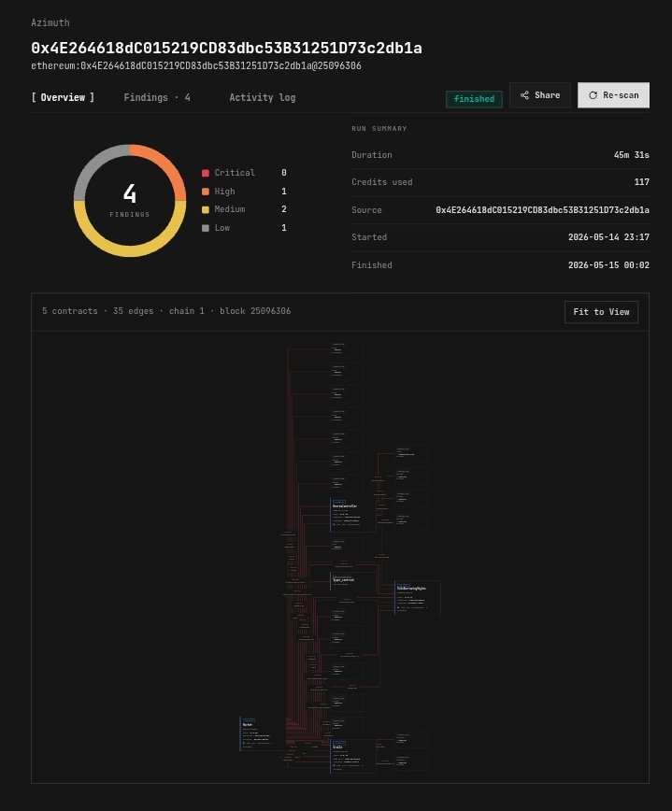Viewport: 672px width, 811px height.
Task: Click the gray Low severity swatch
Action: point(206,228)
